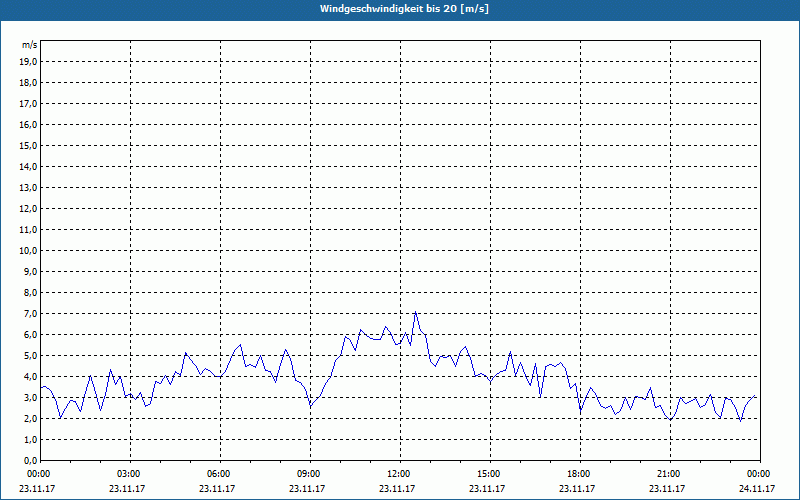Click the '15,0' y-axis label
The height and width of the screenshot is (500, 800).
point(28,145)
